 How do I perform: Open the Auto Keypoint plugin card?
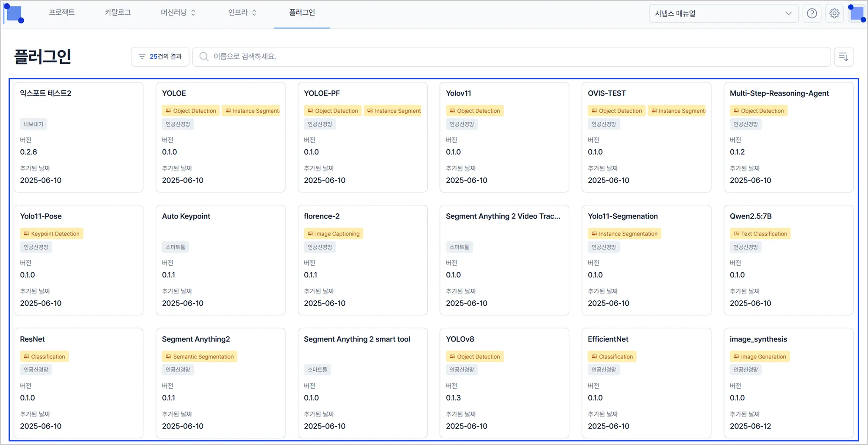point(220,260)
